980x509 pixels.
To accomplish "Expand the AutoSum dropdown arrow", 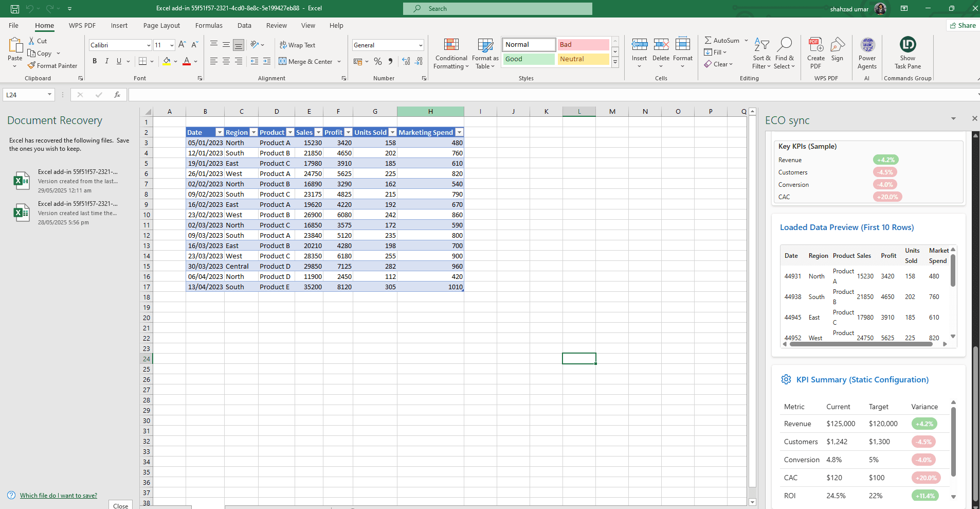I will tap(746, 40).
